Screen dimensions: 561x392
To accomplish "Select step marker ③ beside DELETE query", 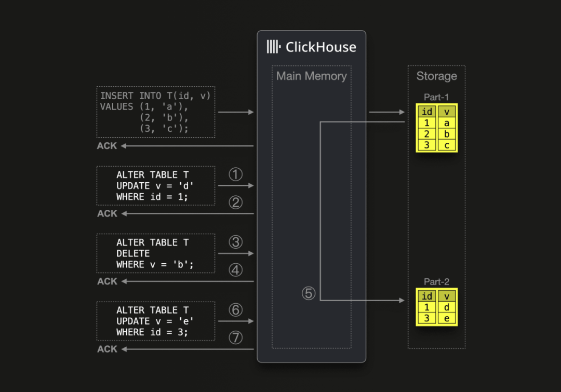I will click(x=236, y=242).
